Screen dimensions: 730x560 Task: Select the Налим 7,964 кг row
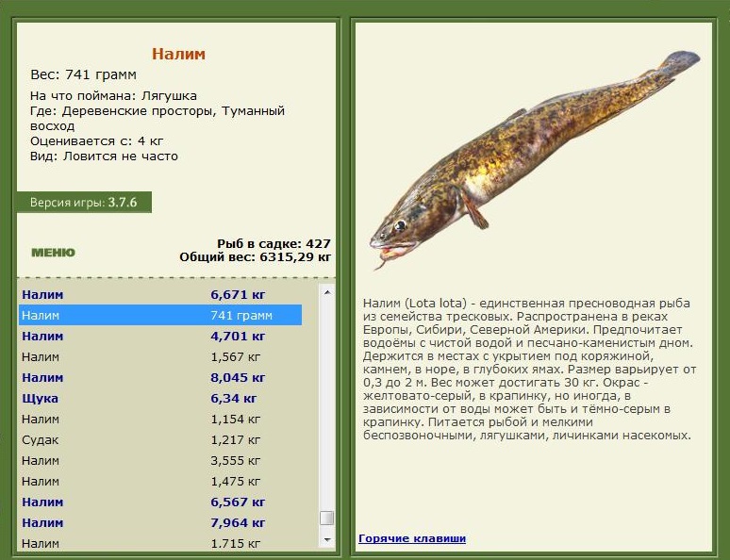pyautogui.click(x=160, y=522)
